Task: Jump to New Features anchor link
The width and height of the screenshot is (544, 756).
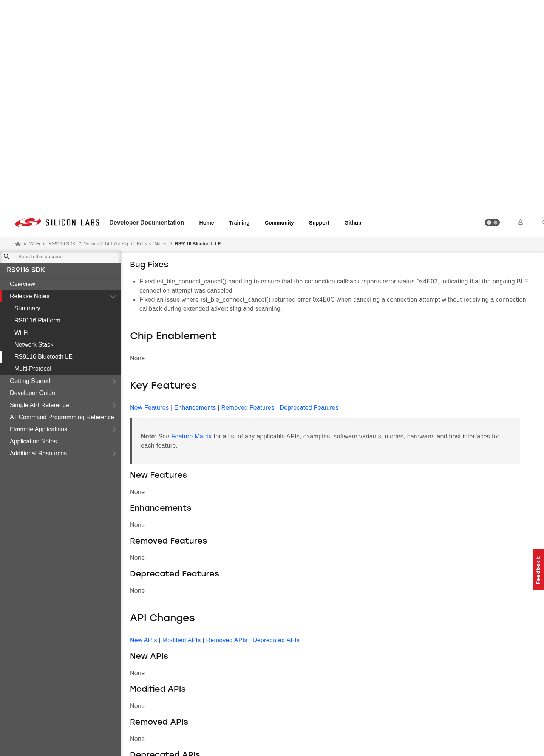Action: coord(149,408)
